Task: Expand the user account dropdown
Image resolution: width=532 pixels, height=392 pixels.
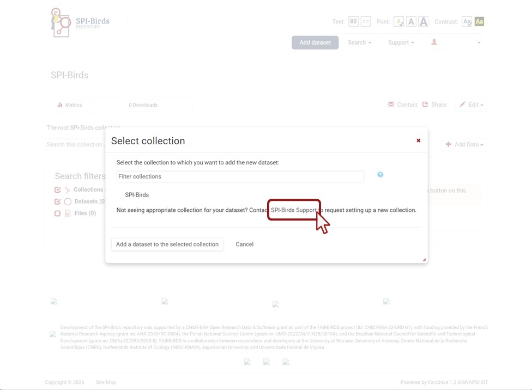Action: [456, 42]
